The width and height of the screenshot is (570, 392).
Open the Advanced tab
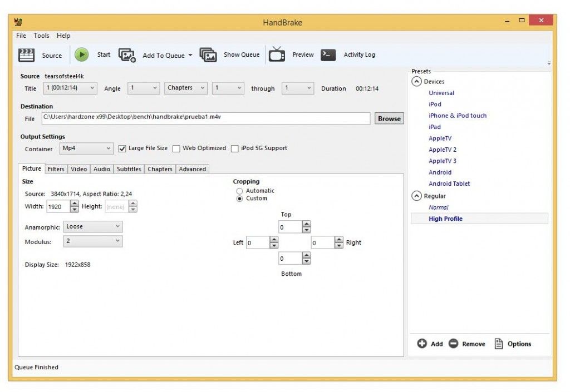coord(192,169)
